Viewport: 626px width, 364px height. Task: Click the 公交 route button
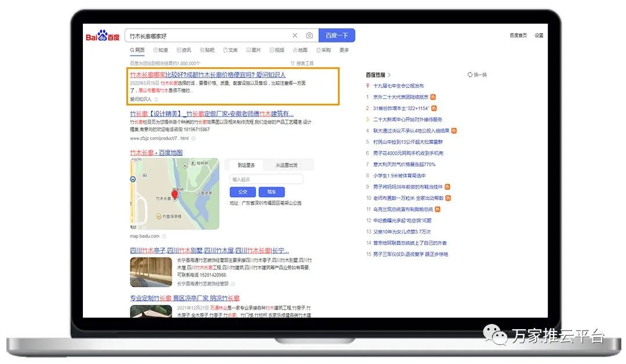coord(243,192)
